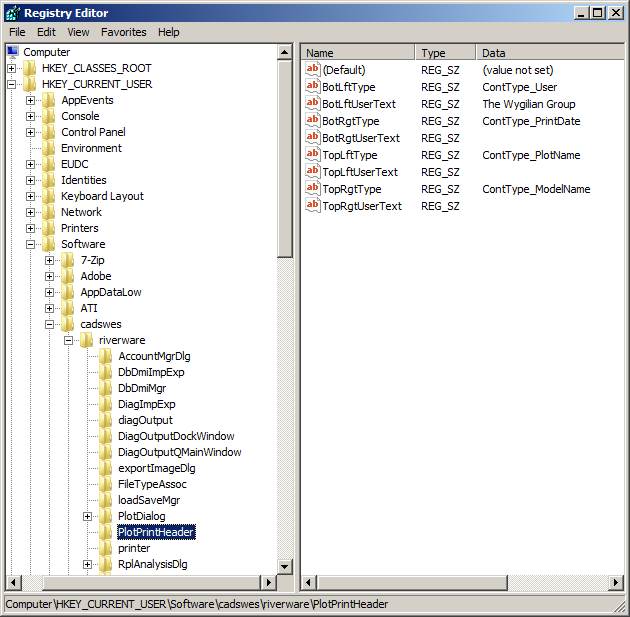Screen dimensions: 630x617
Task: Expand the AppEvents key
Action: pos(31,100)
